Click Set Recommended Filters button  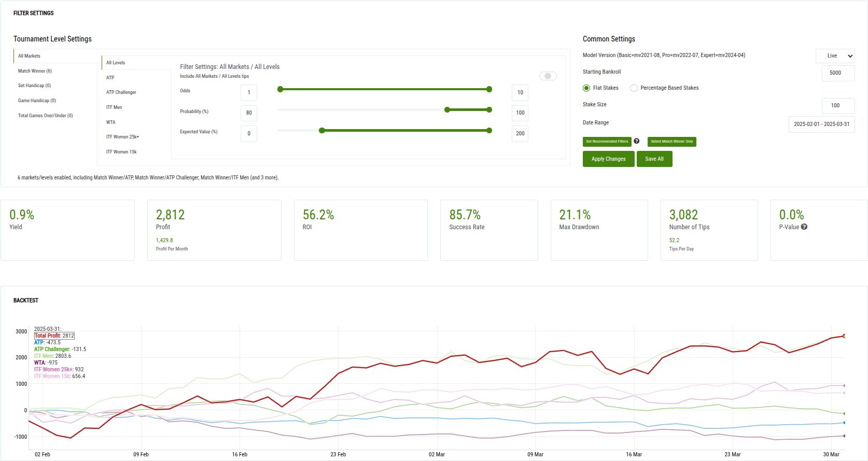[x=607, y=142]
